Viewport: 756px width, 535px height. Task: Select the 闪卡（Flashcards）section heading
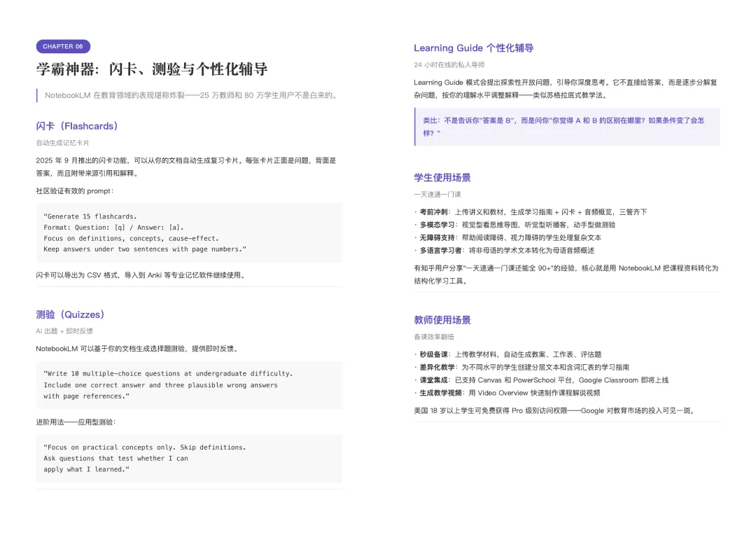pyautogui.click(x=77, y=125)
